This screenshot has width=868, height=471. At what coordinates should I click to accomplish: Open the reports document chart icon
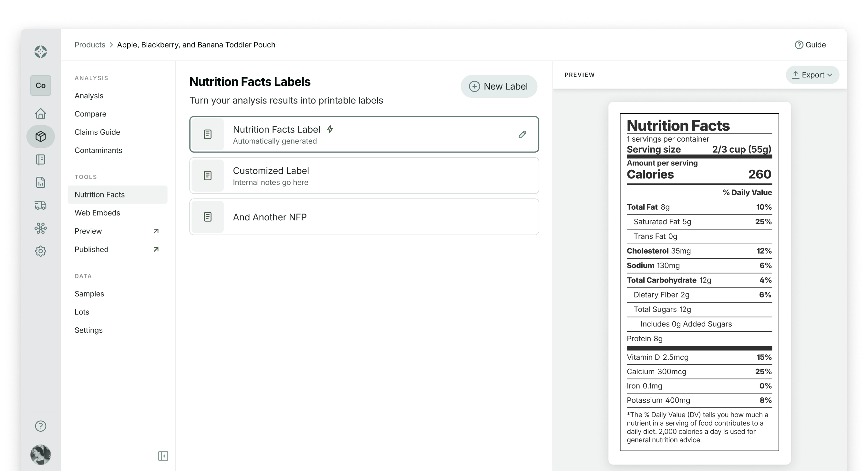pos(40,183)
